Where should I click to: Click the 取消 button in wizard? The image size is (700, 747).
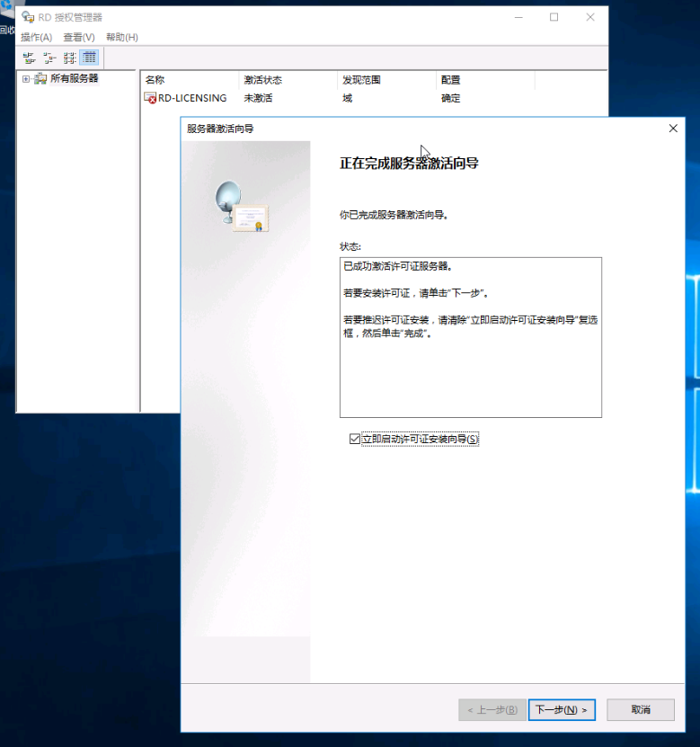[x=640, y=709]
